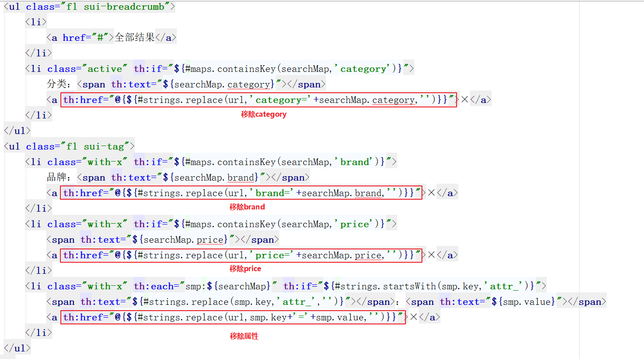The width and height of the screenshot is (644, 359).
Task: Click the × in the category removal anchor
Action: tap(465, 100)
